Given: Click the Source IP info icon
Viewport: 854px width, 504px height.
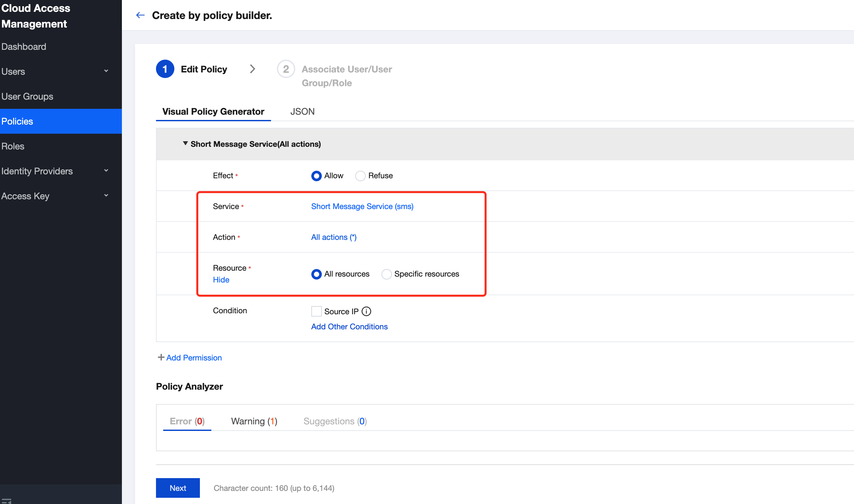Looking at the screenshot, I should point(366,311).
